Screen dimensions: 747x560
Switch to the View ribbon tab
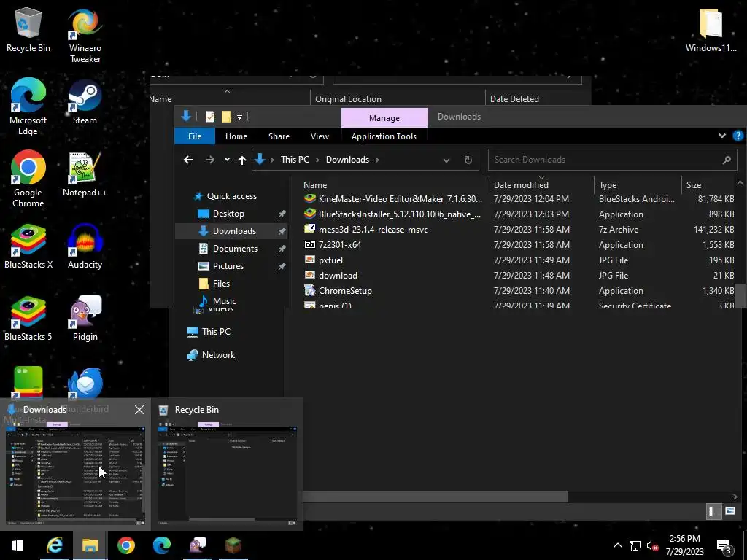(x=320, y=136)
